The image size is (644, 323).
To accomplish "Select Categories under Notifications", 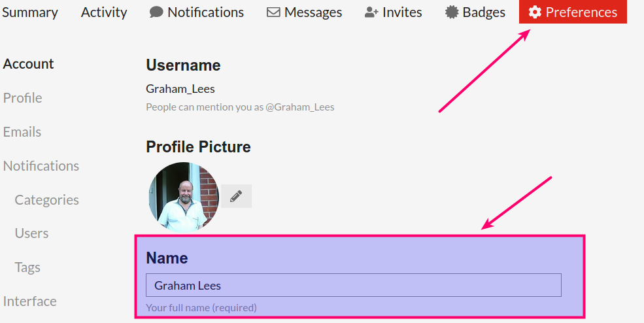I will [47, 199].
